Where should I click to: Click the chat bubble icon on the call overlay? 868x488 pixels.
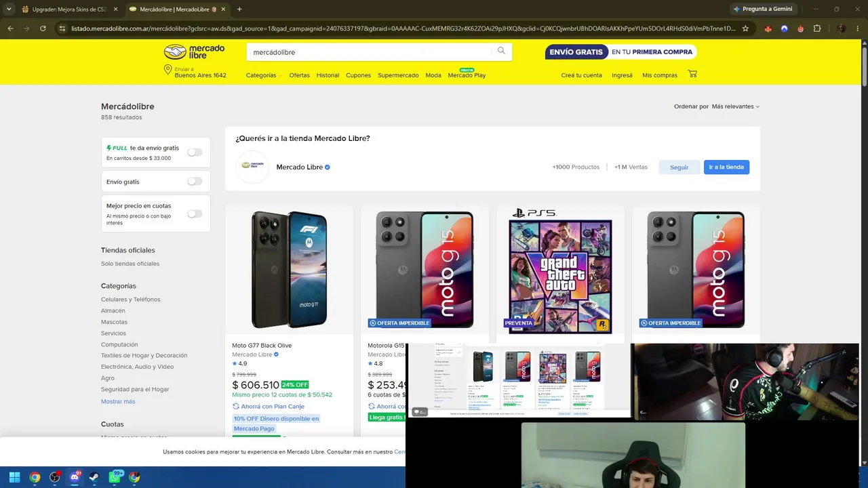[x=420, y=412]
